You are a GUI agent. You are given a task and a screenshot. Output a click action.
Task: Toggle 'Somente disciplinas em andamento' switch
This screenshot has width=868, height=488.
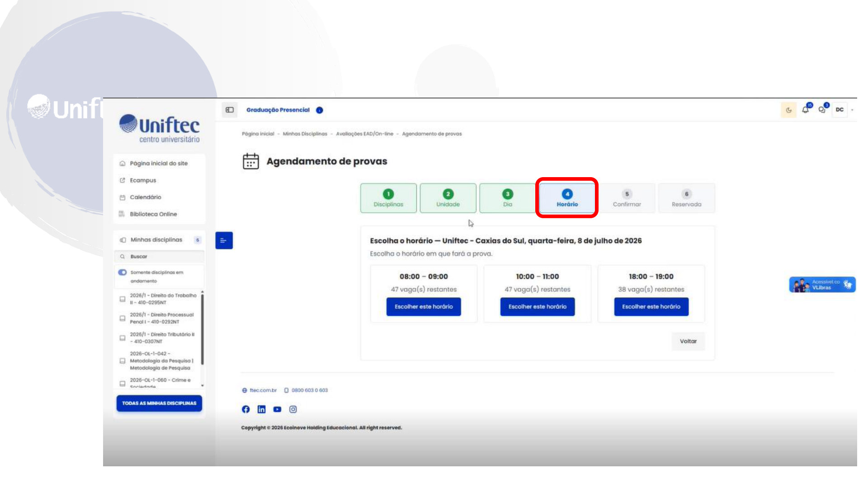(123, 272)
